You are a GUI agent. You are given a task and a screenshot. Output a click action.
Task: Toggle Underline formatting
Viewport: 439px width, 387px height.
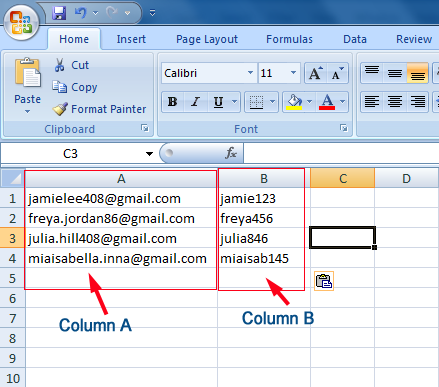(x=218, y=101)
